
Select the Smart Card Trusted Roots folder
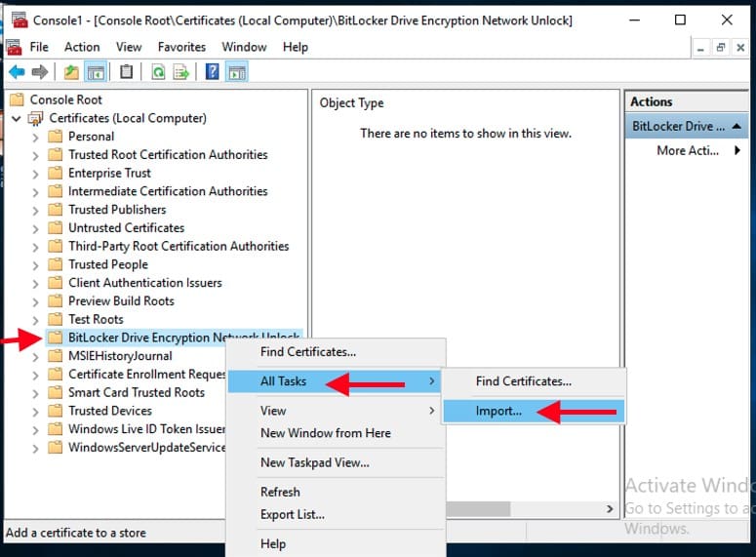(136, 392)
